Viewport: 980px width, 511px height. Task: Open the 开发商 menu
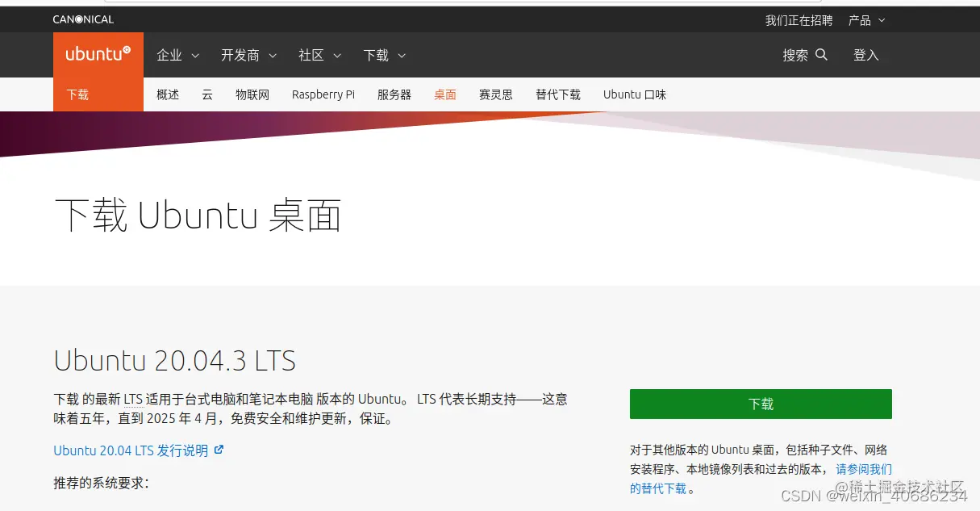(x=249, y=55)
